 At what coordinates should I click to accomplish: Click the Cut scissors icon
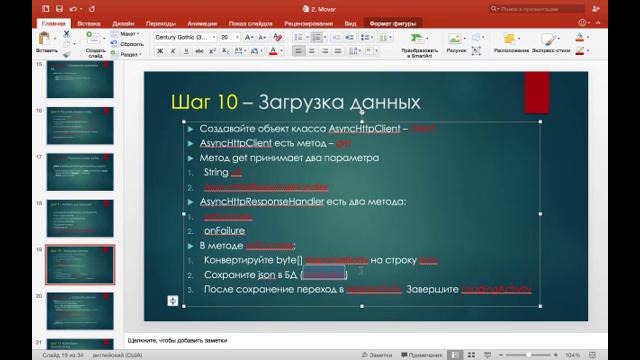coord(67,34)
